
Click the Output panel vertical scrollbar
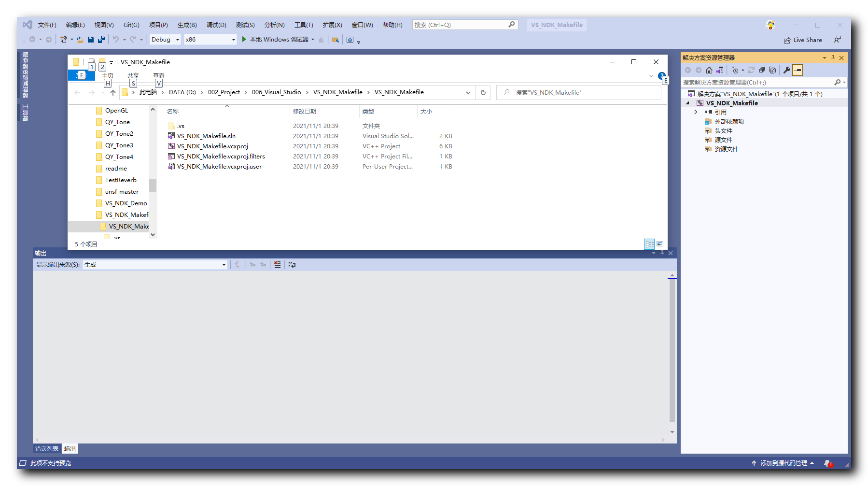pos(672,350)
